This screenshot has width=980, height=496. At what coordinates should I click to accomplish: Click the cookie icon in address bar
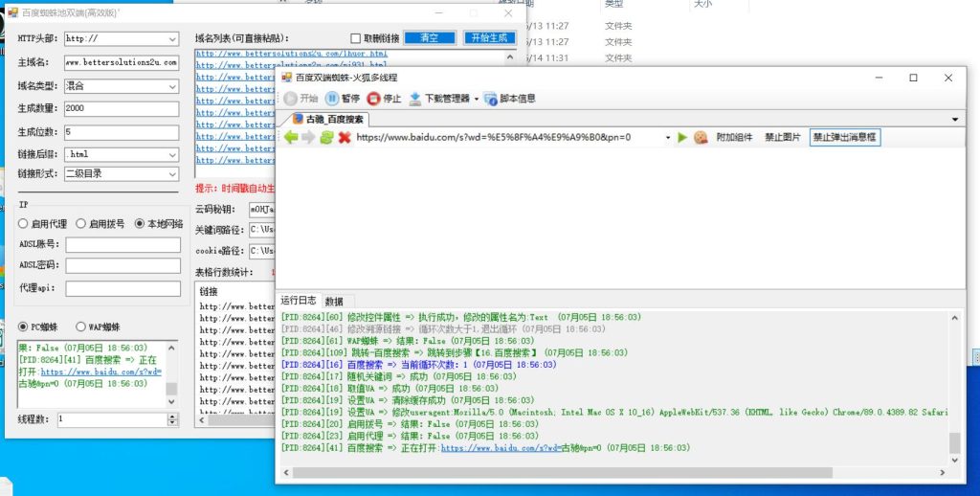tap(701, 137)
